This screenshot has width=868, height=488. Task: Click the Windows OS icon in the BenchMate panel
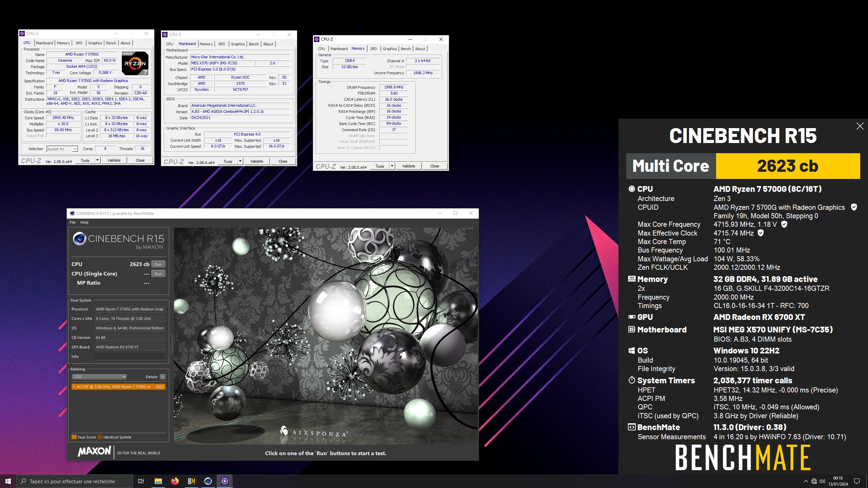click(631, 350)
